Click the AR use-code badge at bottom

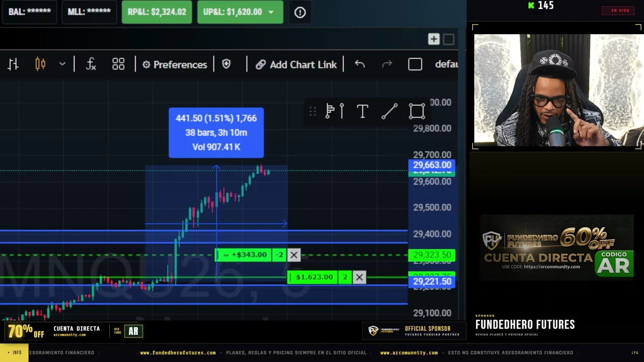pyautogui.click(x=133, y=331)
